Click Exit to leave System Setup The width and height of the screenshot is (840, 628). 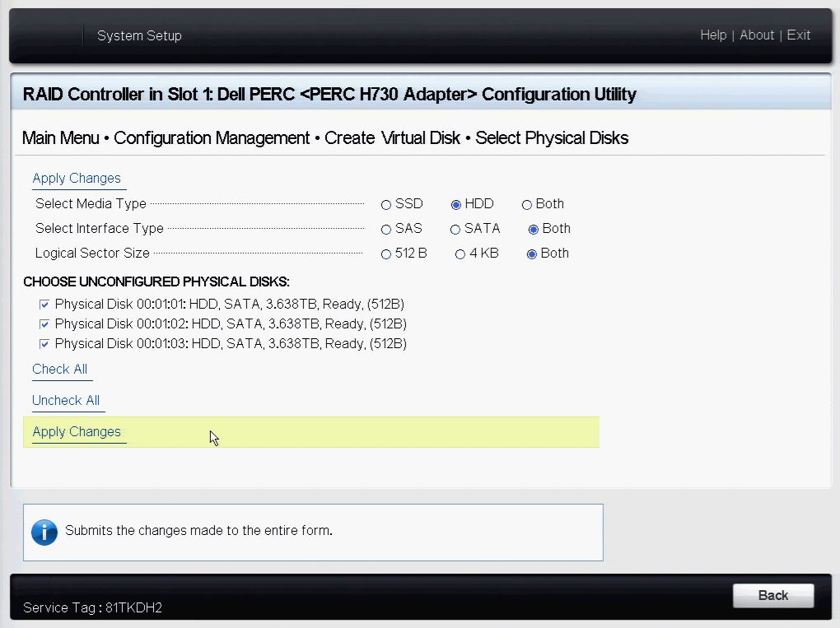[798, 35]
